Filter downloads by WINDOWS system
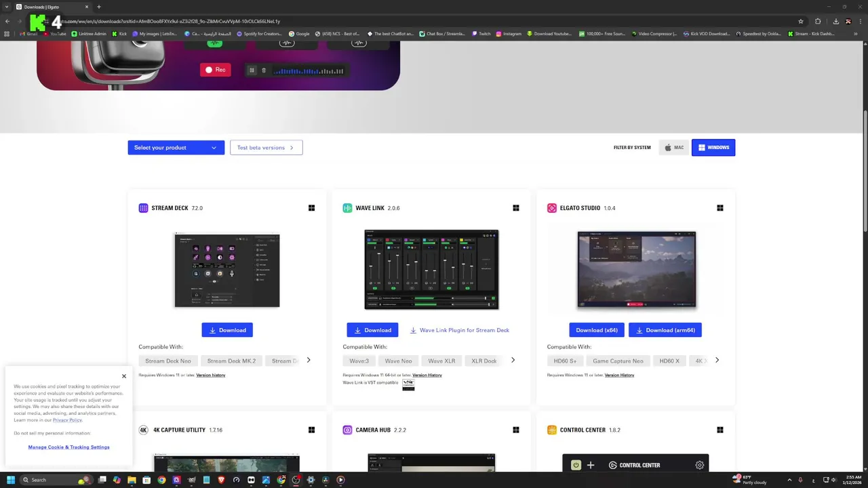The height and width of the screenshot is (488, 868). (x=713, y=147)
